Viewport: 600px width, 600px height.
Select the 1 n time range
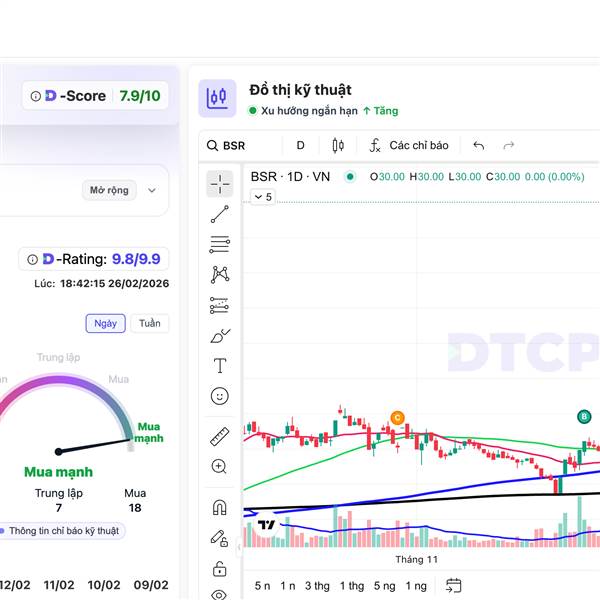click(288, 586)
